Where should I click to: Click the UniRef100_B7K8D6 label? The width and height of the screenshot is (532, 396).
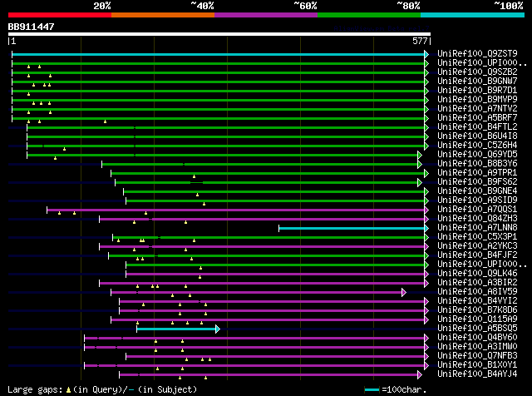477,310
